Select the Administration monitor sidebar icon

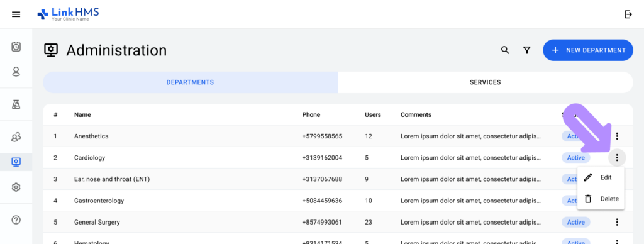[16, 162]
